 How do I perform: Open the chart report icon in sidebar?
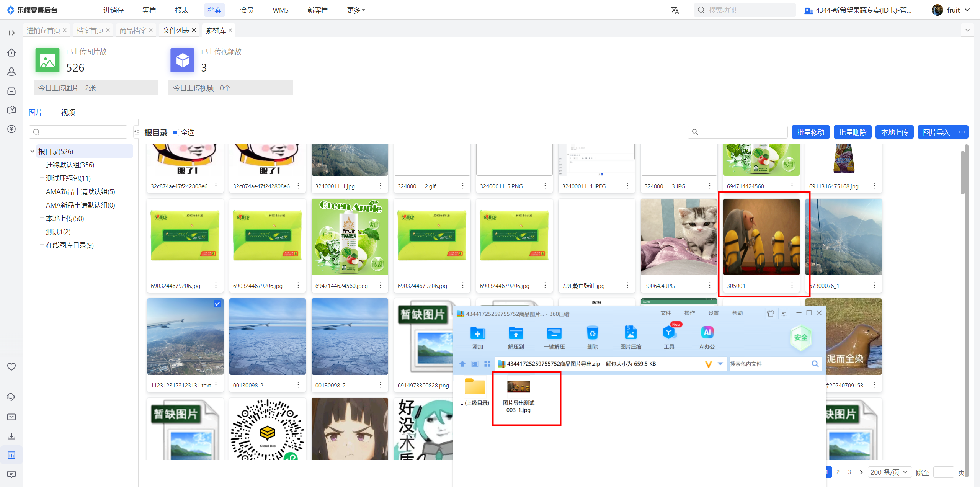tap(11, 455)
